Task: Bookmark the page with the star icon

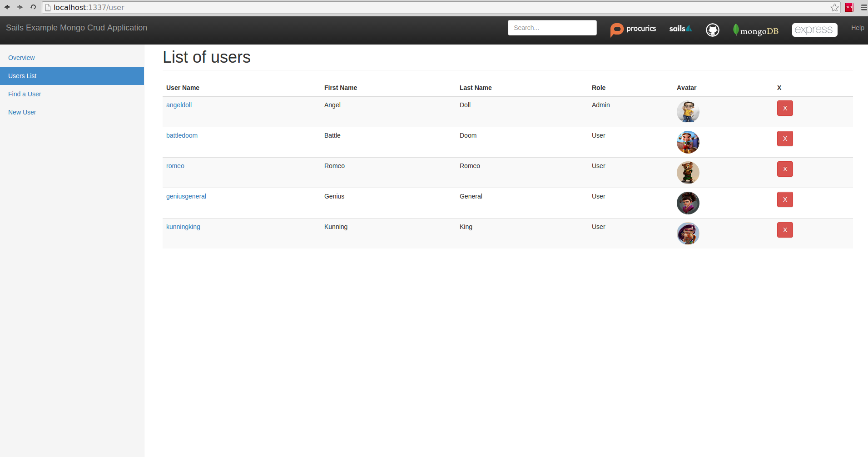Action: pyautogui.click(x=834, y=7)
